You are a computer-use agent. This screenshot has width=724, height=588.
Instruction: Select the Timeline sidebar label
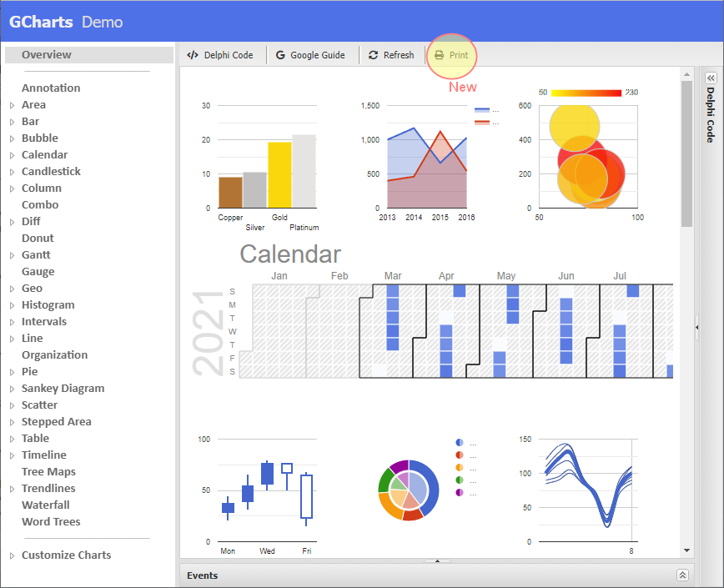point(44,455)
